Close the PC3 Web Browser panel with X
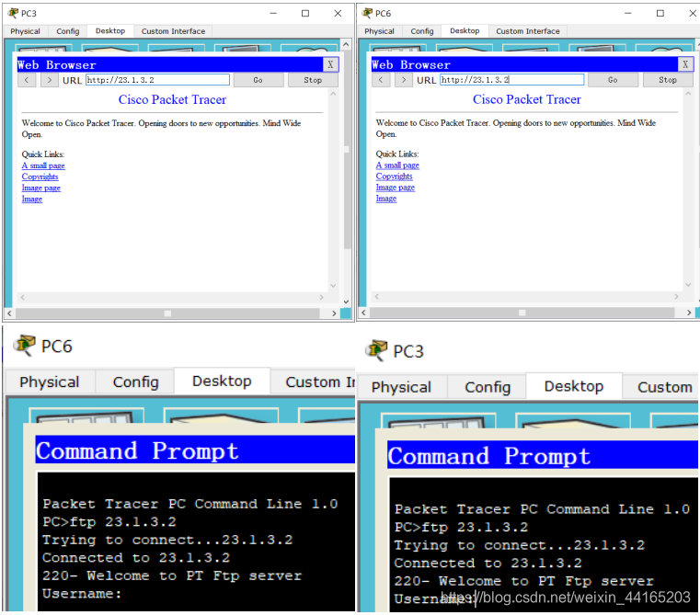The image size is (700, 615). (330, 64)
